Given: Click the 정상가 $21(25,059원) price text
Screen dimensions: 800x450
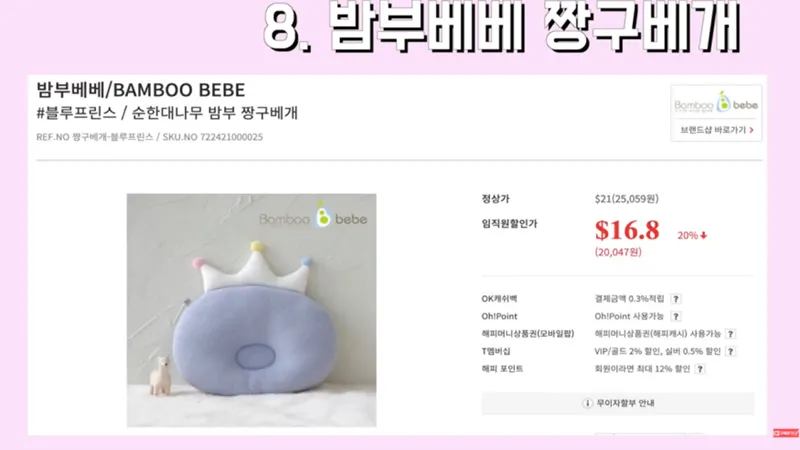Looking at the screenshot, I should click(627, 199).
